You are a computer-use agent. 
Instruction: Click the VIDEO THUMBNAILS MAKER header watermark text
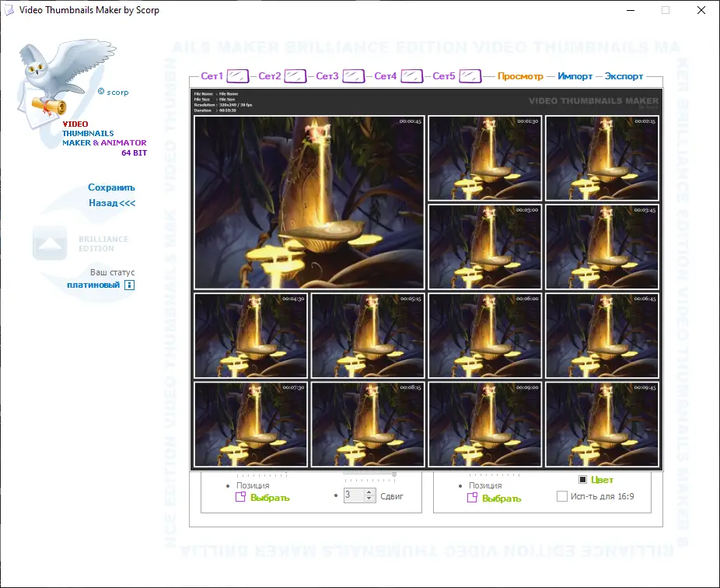tap(593, 100)
